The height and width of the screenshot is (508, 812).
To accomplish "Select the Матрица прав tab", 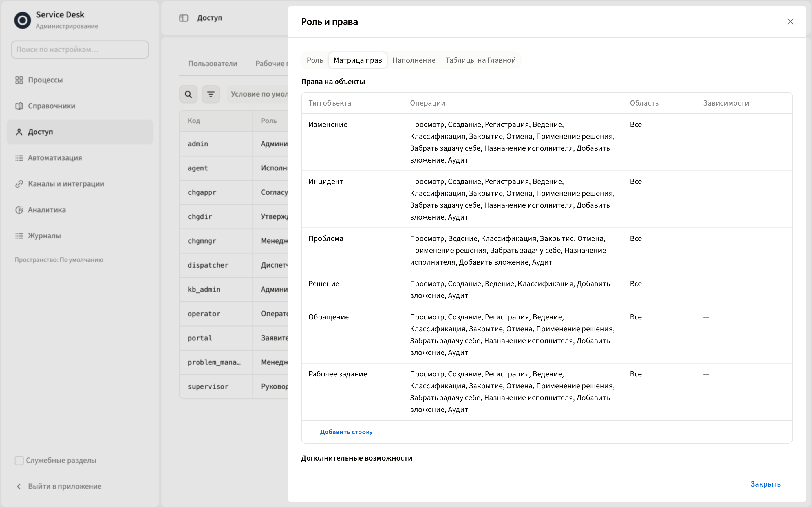I will pos(358,60).
